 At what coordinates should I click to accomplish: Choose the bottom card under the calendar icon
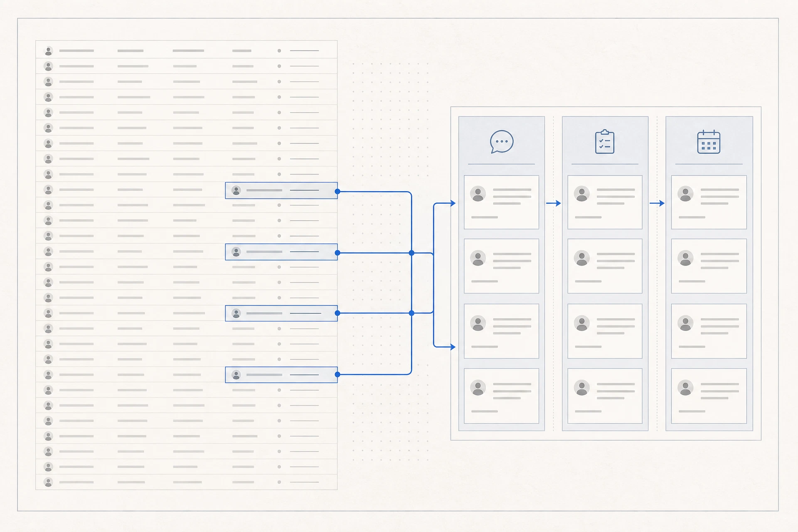(x=709, y=396)
